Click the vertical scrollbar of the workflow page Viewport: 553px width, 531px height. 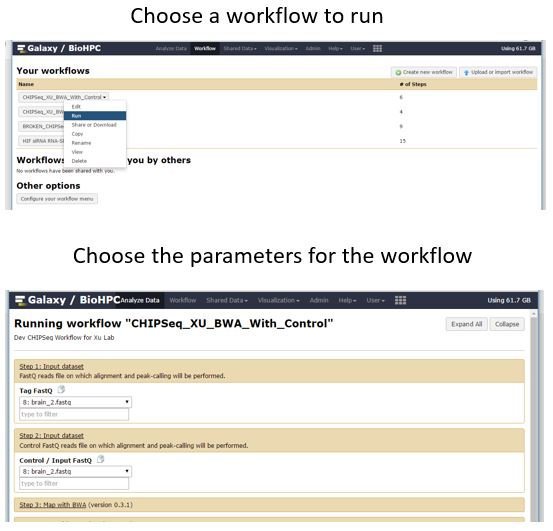tap(534, 416)
